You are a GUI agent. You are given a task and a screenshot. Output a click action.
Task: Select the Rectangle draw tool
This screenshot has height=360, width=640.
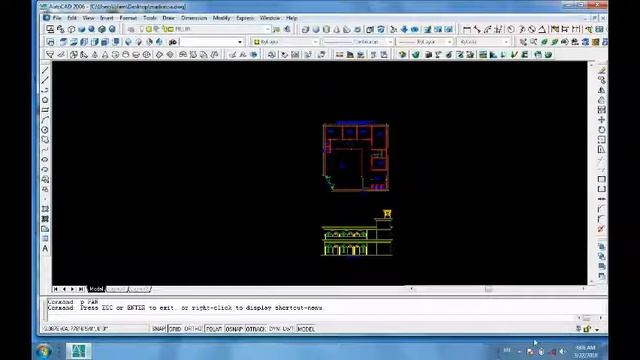click(45, 110)
